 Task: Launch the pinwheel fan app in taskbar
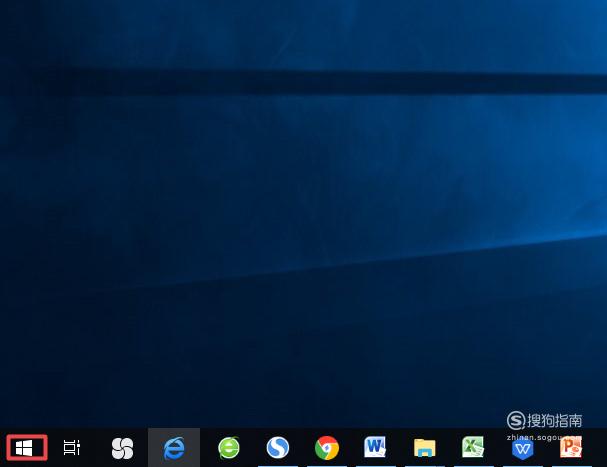[122, 448]
